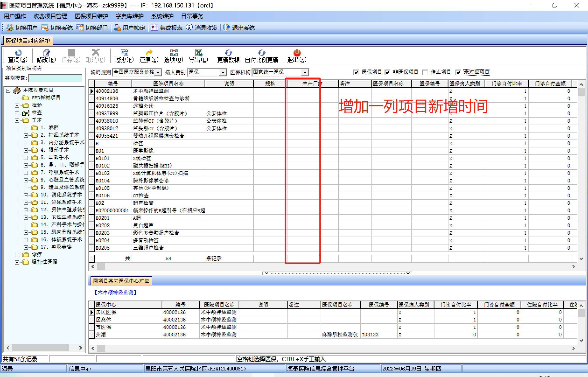The height and width of the screenshot is (377, 588).
Task: Expand the 检验 tree folder
Action: [x=17, y=105]
